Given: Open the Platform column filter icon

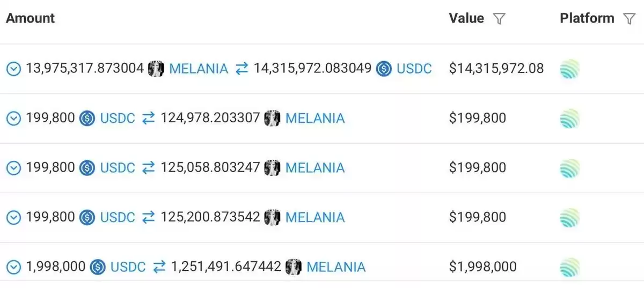Looking at the screenshot, I should pos(630,19).
